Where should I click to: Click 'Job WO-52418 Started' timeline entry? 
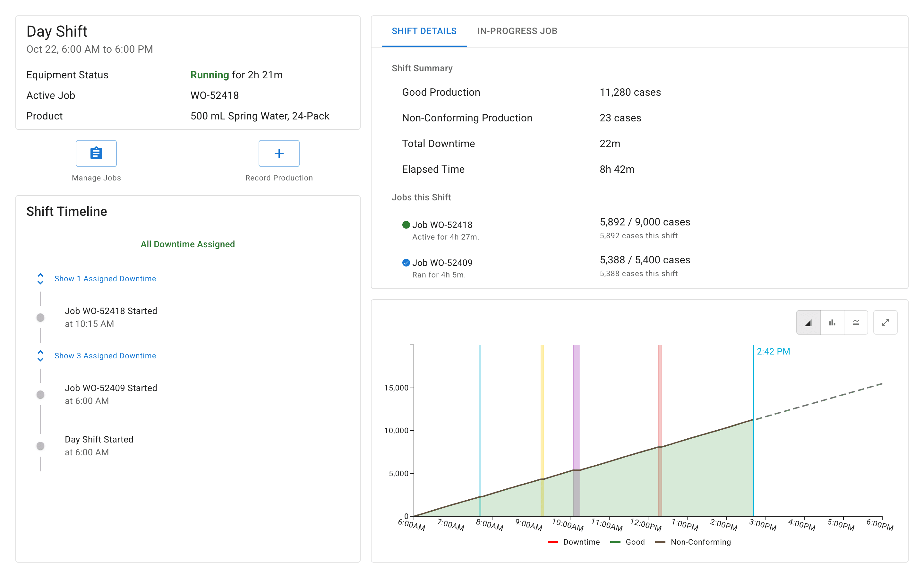pos(111,311)
